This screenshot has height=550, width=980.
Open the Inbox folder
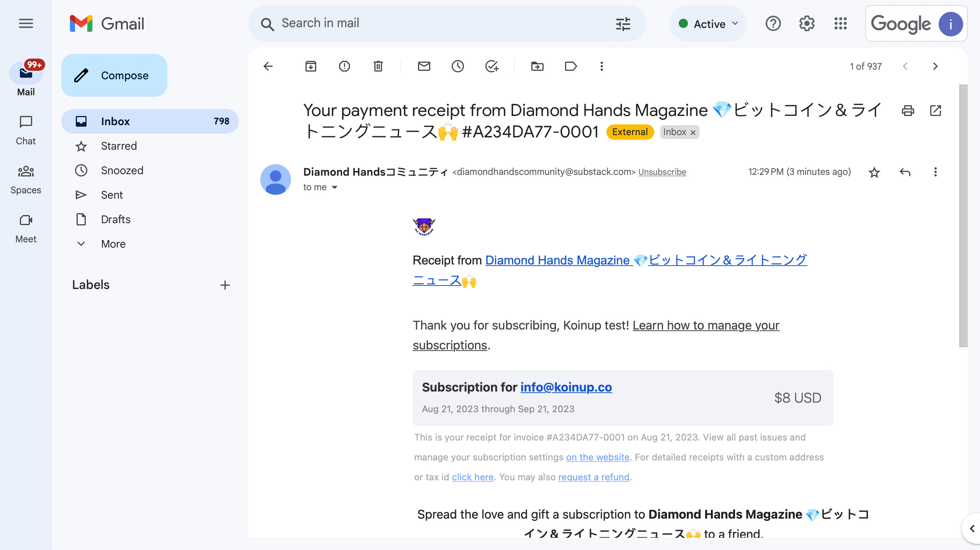click(x=150, y=121)
